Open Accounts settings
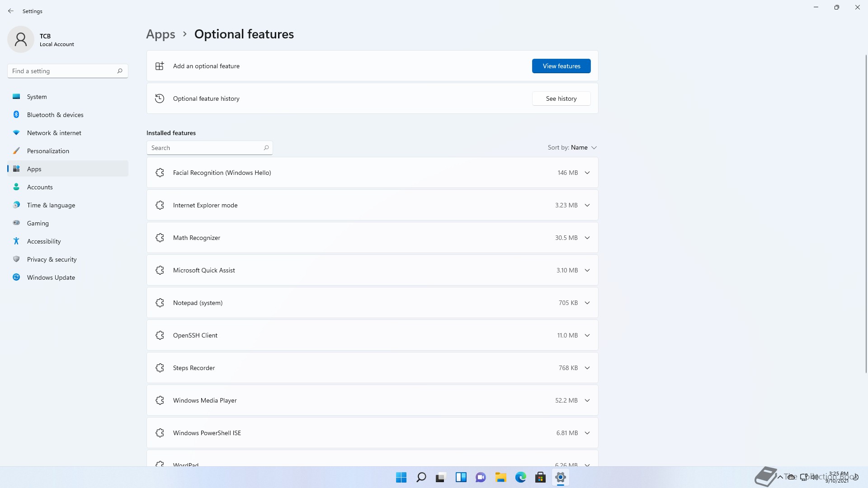Screen dimensions: 868x488 pos(68,187)
